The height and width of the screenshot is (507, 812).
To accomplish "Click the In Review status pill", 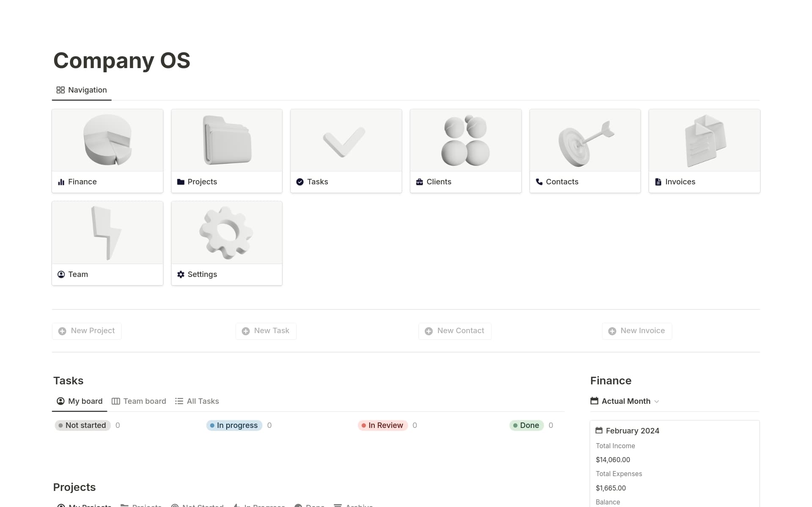I will 382,425.
